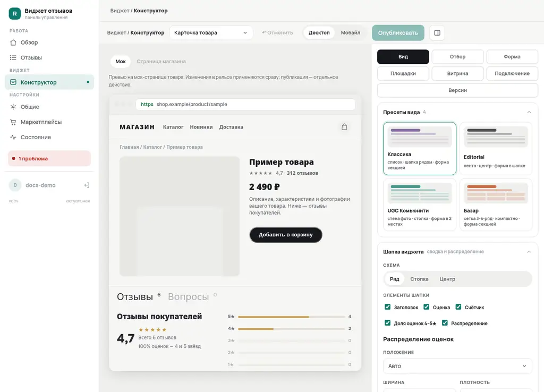Click the logout icon next to docs-demo

tap(87, 185)
